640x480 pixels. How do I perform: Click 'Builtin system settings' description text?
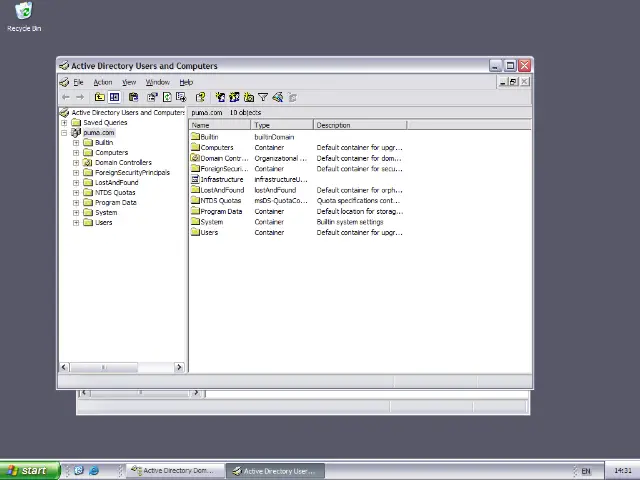click(x=350, y=222)
